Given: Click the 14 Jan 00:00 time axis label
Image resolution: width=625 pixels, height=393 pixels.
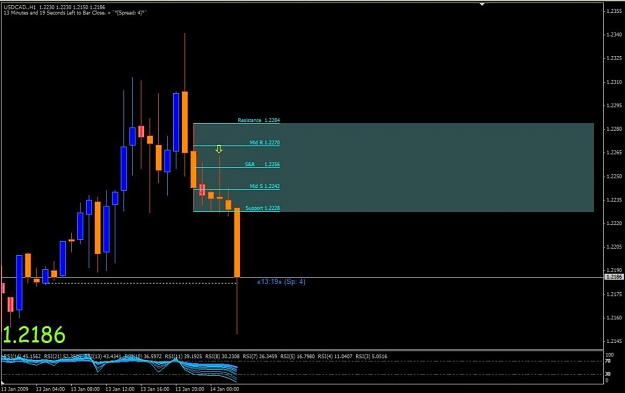Looking at the screenshot, I should (225, 389).
